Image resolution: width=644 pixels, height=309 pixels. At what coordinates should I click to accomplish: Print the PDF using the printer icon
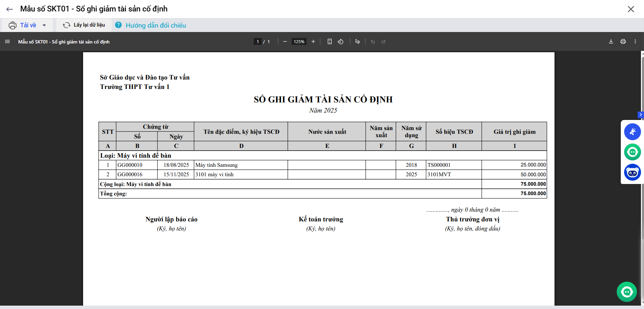[623, 41]
